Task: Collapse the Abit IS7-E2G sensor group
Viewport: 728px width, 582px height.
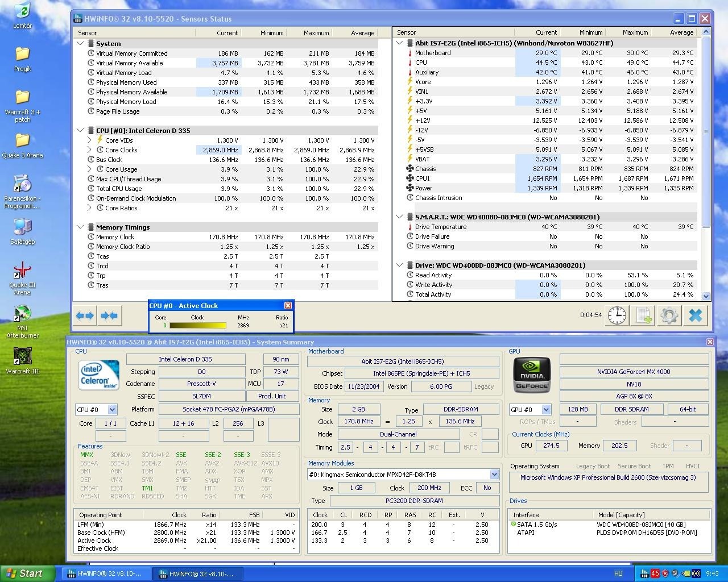Action: point(399,43)
